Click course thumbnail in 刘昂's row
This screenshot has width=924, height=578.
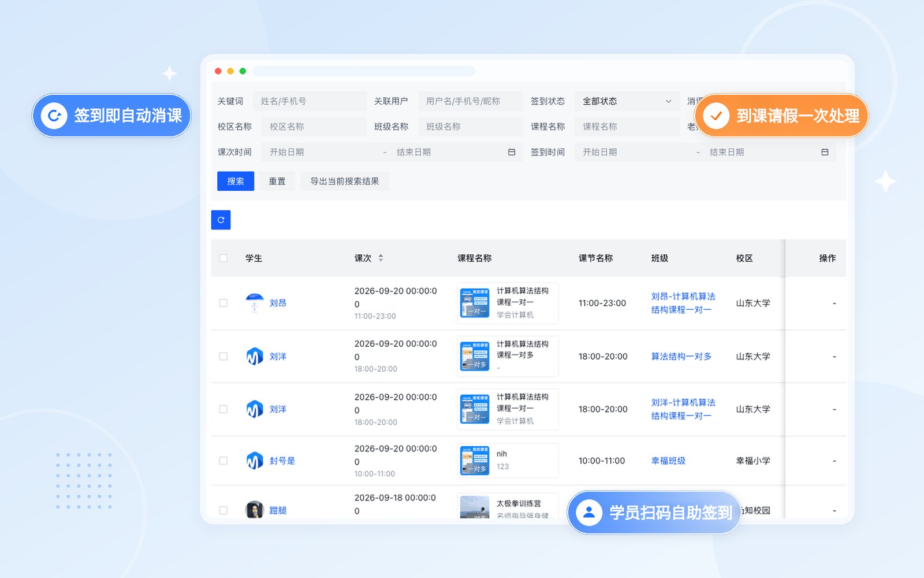[x=475, y=303]
